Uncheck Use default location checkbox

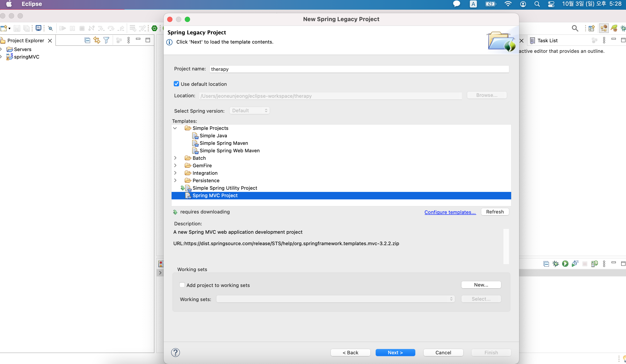pyautogui.click(x=176, y=84)
